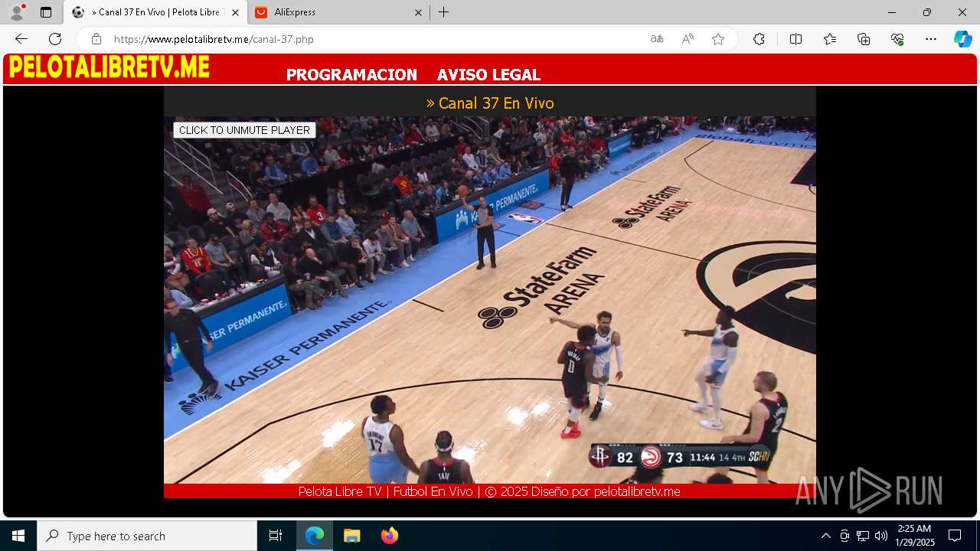This screenshot has width=980, height=551.
Task: Open the AVISO LEGAL page
Action: 488,75
